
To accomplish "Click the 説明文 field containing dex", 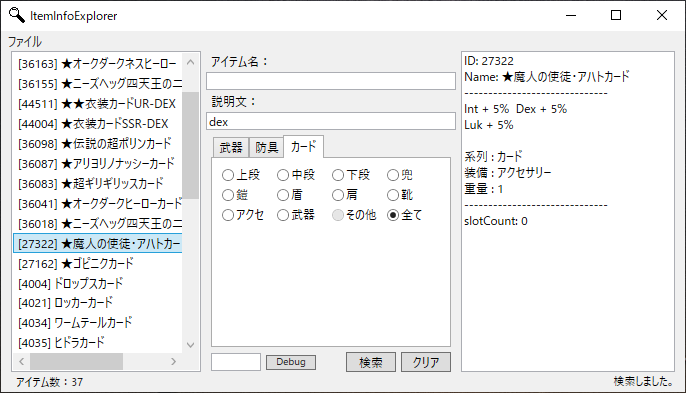I will 331,122.
